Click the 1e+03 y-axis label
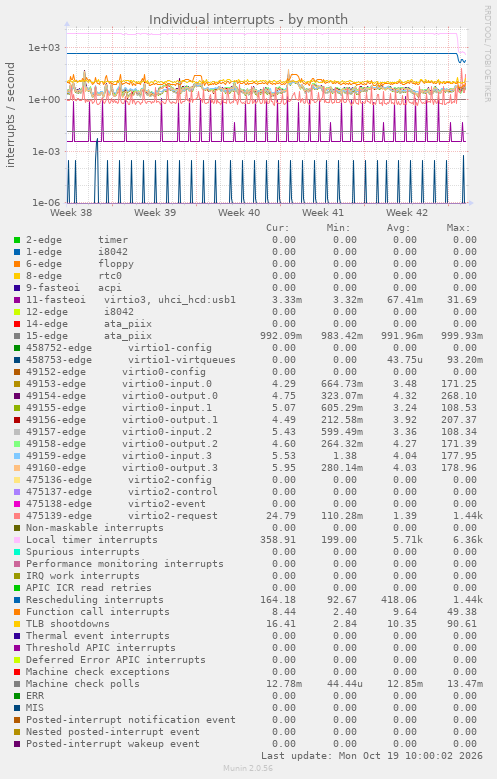Image resolution: width=497 pixels, height=779 pixels. click(x=44, y=48)
